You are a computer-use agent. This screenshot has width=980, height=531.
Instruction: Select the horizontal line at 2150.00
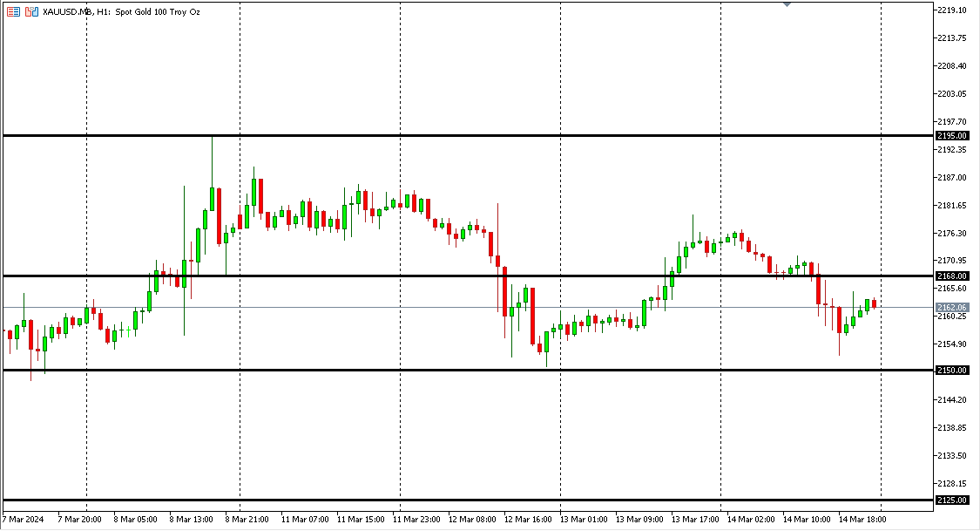pyautogui.click(x=469, y=371)
